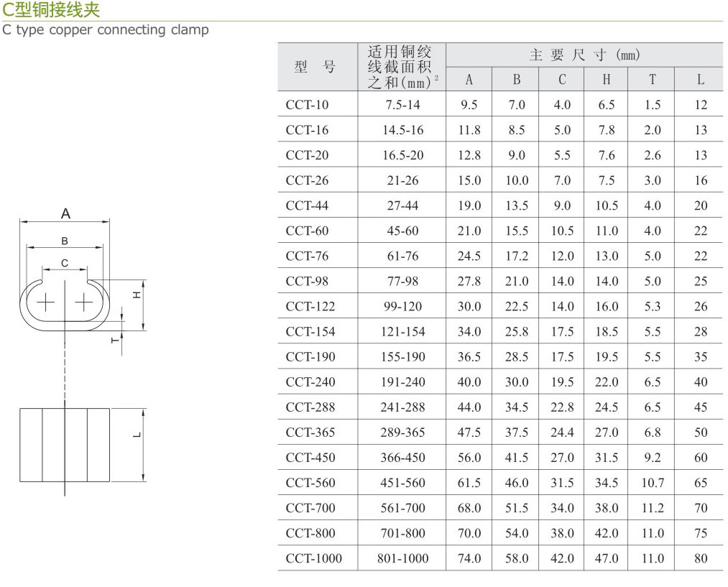Click column header H in the table
The width and height of the screenshot is (728, 587).
pos(607,80)
